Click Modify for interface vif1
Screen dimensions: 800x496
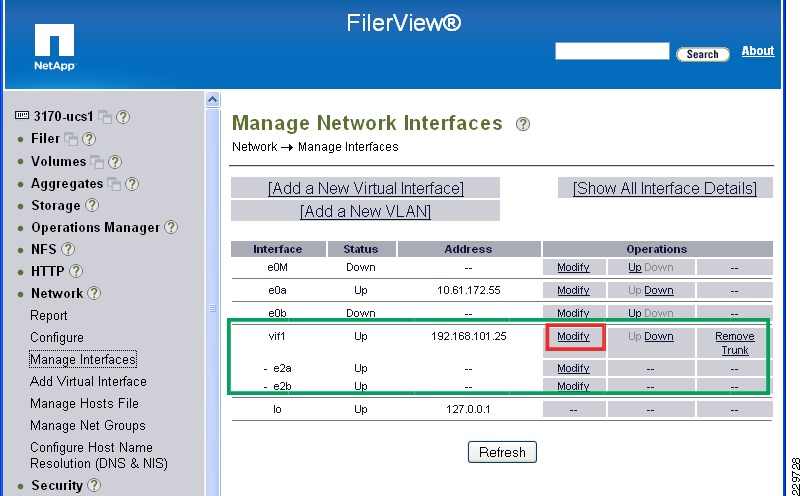click(573, 336)
